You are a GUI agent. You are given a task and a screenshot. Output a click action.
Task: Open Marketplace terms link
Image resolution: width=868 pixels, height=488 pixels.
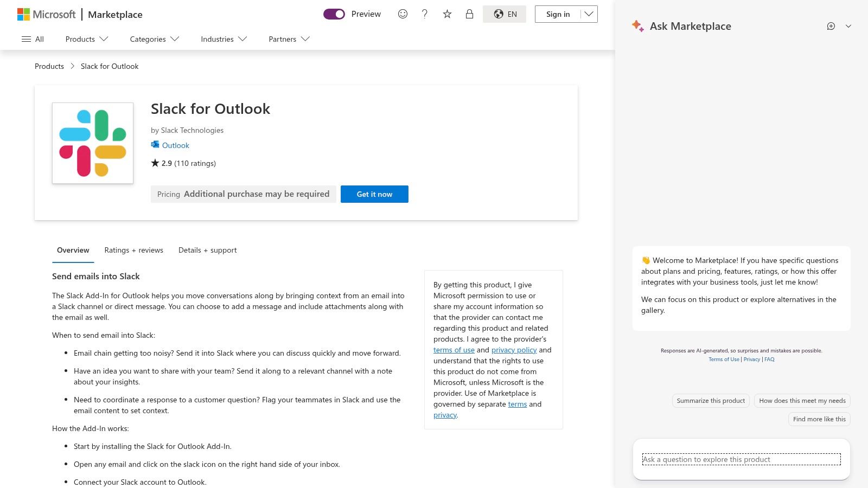coord(518,404)
